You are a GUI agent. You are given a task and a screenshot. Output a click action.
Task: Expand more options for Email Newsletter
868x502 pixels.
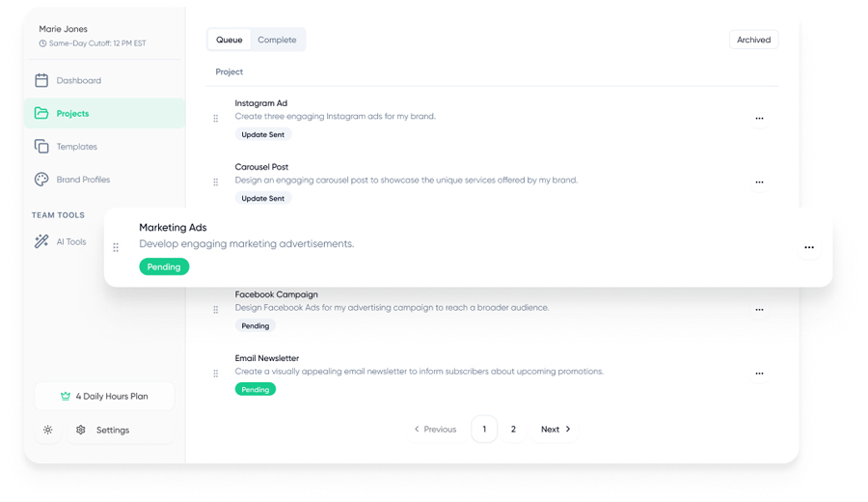pos(759,374)
